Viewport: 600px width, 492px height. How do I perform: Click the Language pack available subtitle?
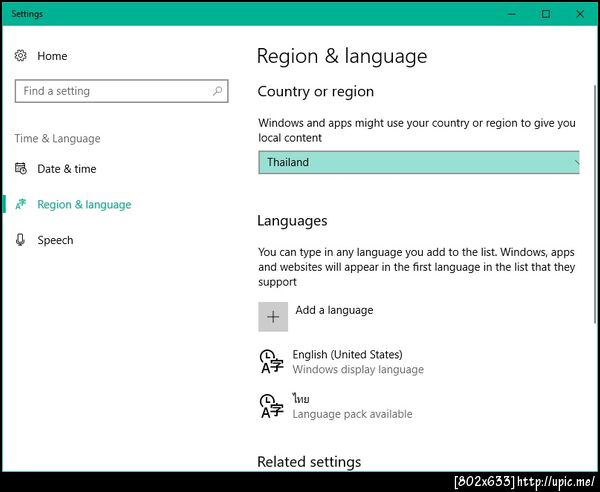(352, 414)
